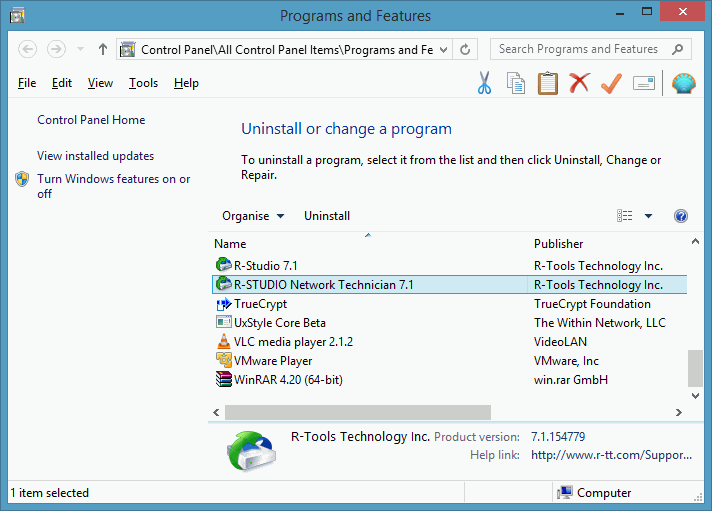This screenshot has width=712, height=511.
Task: Sort the list by the Name column
Action: 230,244
